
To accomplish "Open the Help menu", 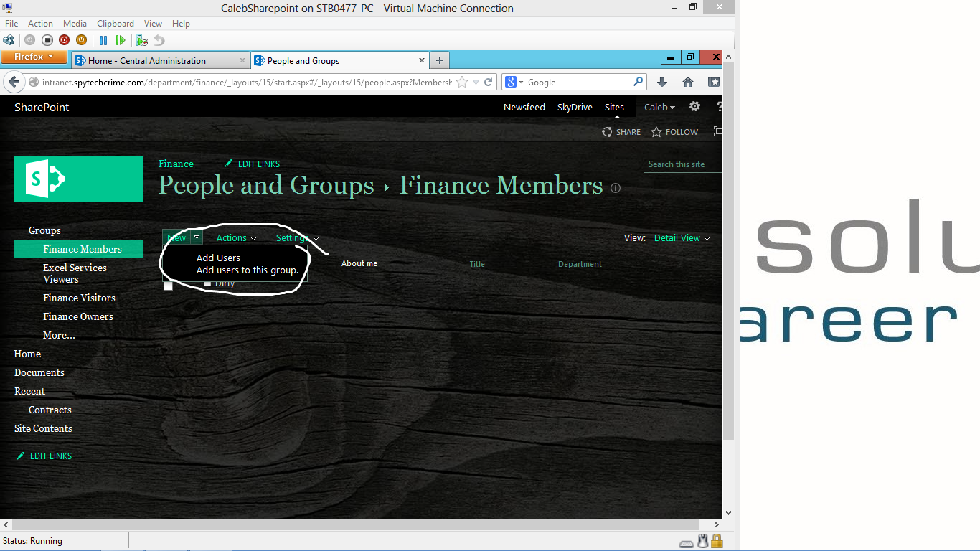I will pyautogui.click(x=181, y=24).
